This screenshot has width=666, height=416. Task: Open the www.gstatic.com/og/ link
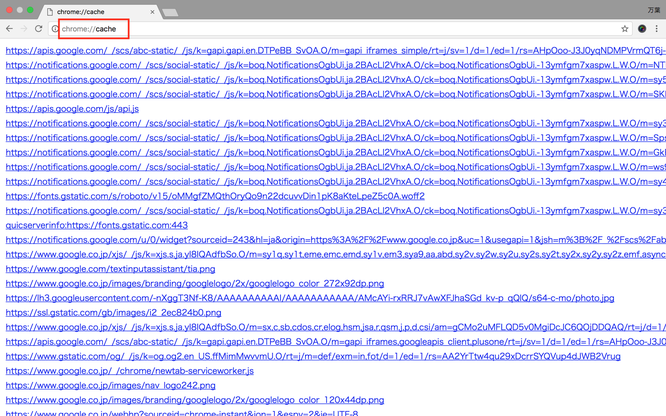coord(313,356)
